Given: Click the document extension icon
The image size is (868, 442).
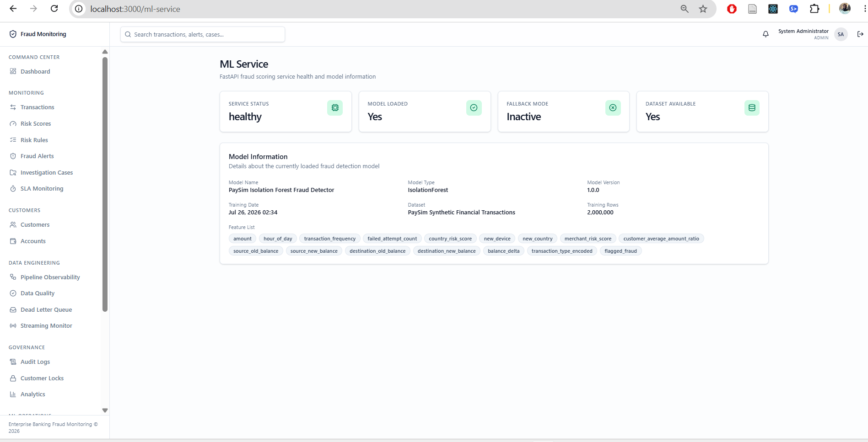Looking at the screenshot, I should [752, 9].
